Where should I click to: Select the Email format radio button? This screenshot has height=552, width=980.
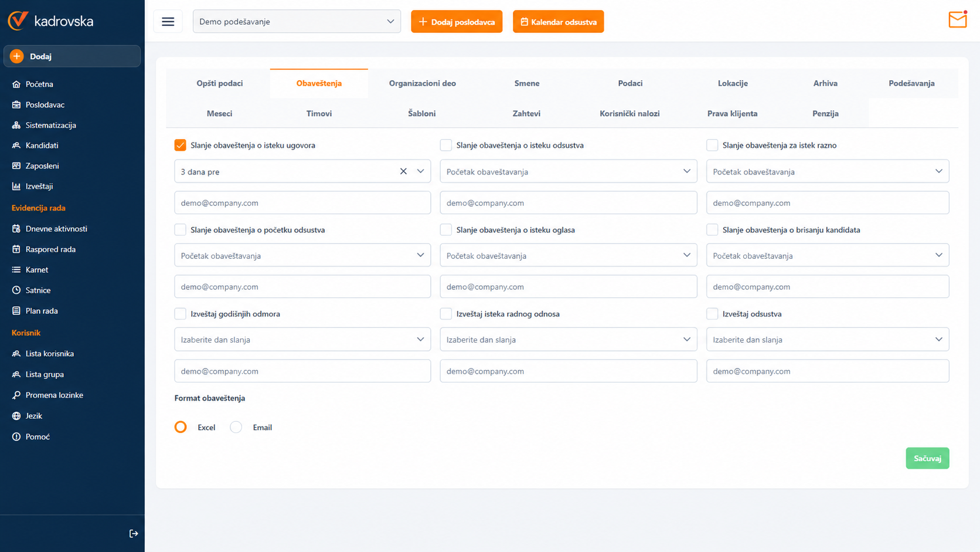236,427
